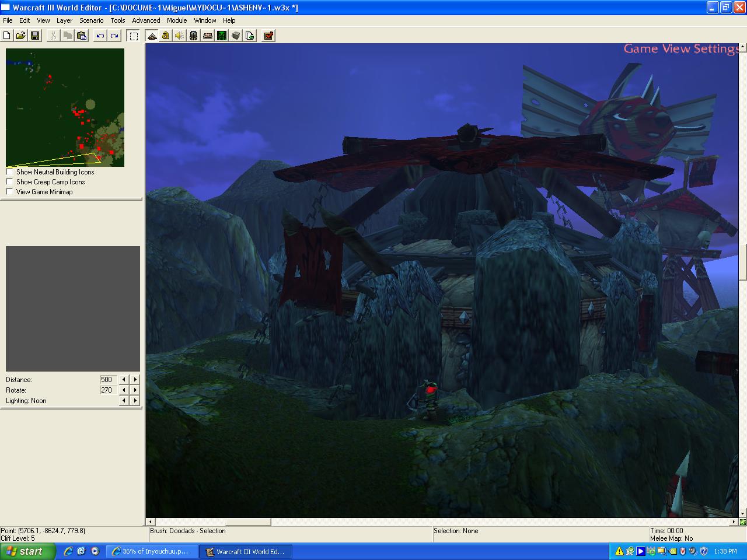The image size is (747, 560).
Task: Increase the Distance value with right arrow
Action: pos(135,380)
